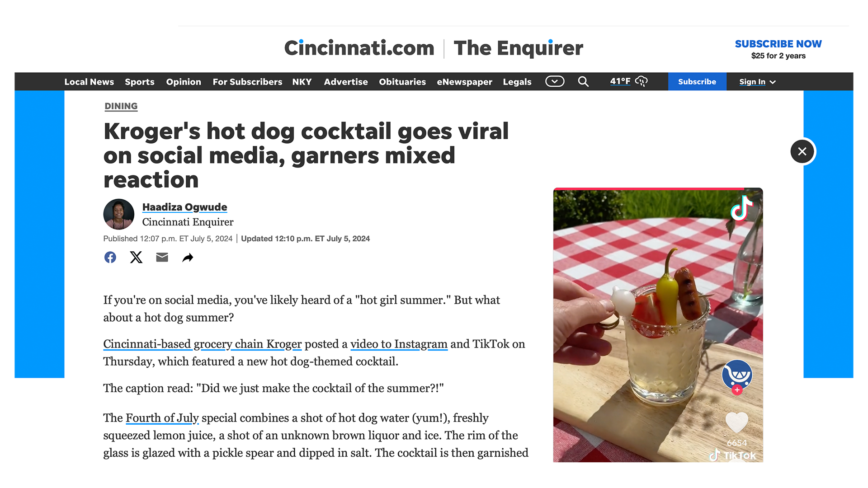The height and width of the screenshot is (488, 868).
Task: Click the TikTok logo on video
Action: coord(742,208)
